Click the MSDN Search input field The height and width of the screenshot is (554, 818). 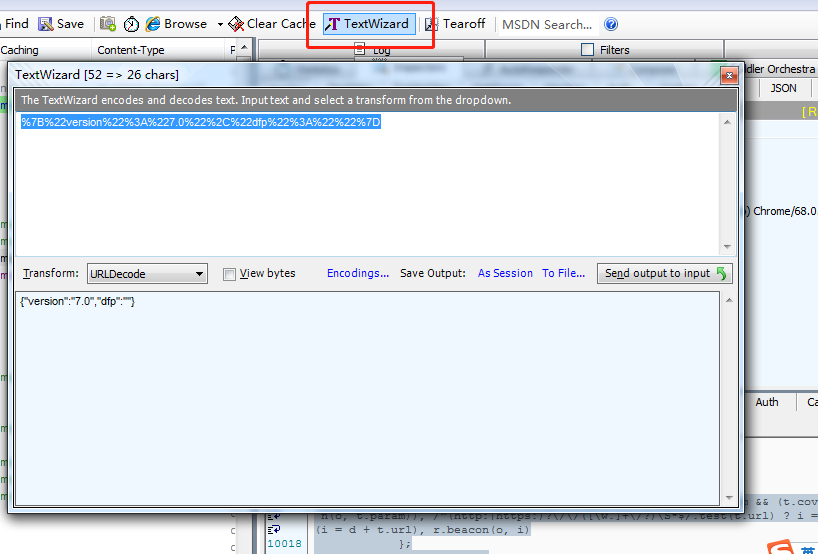(548, 25)
